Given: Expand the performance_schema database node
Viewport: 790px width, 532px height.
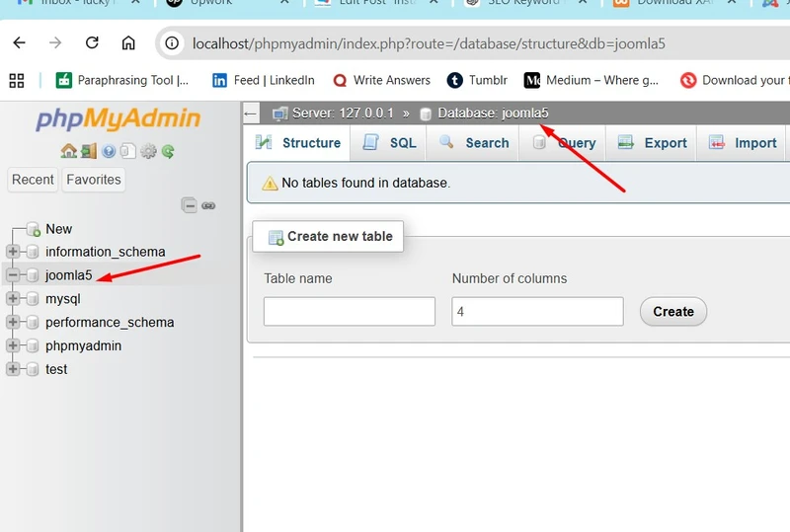Looking at the screenshot, I should point(14,323).
